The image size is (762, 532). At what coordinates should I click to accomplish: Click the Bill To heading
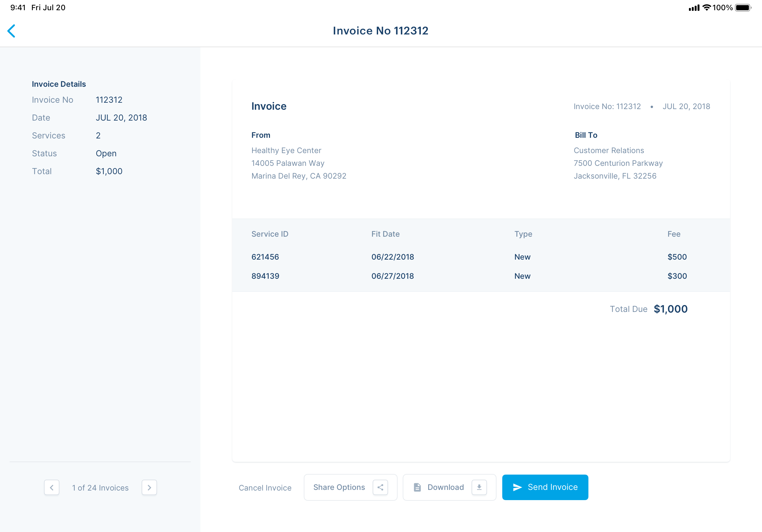586,135
